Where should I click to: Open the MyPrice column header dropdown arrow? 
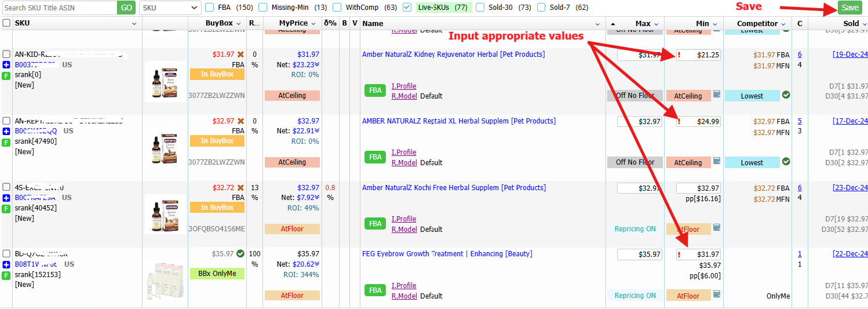click(x=313, y=24)
